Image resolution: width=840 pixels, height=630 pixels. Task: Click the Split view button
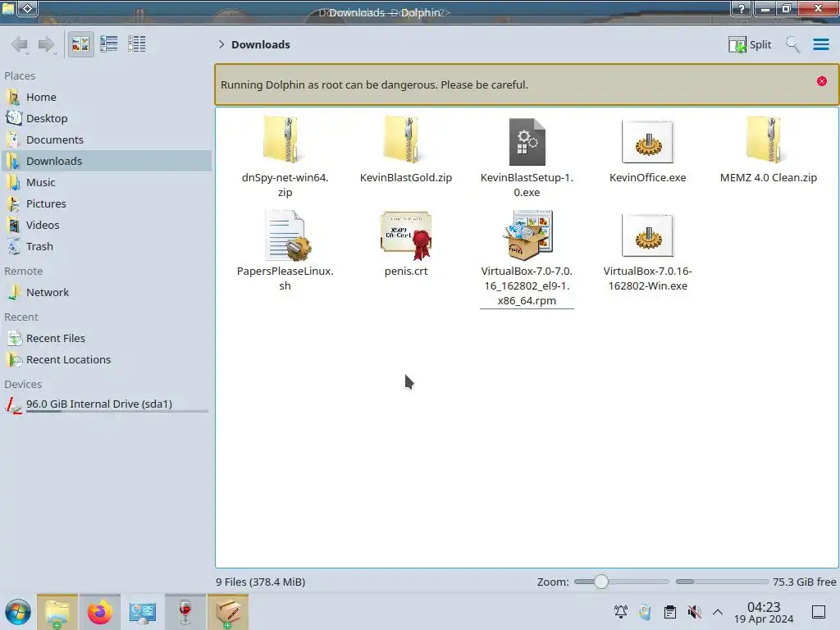click(750, 44)
